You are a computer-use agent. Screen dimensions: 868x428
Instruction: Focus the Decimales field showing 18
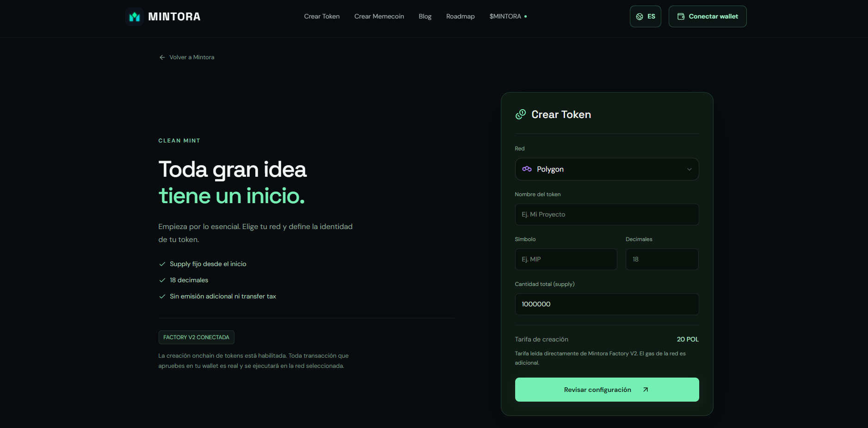point(662,259)
